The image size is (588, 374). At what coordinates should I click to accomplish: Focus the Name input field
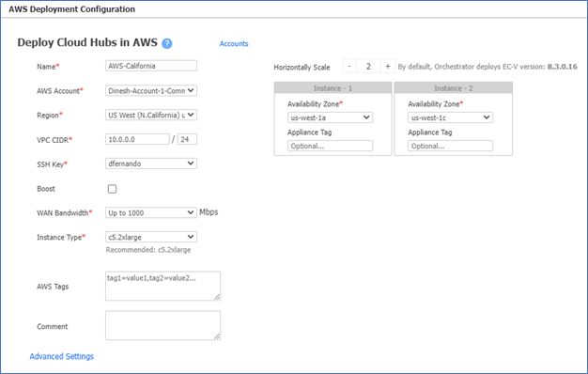pyautogui.click(x=151, y=66)
